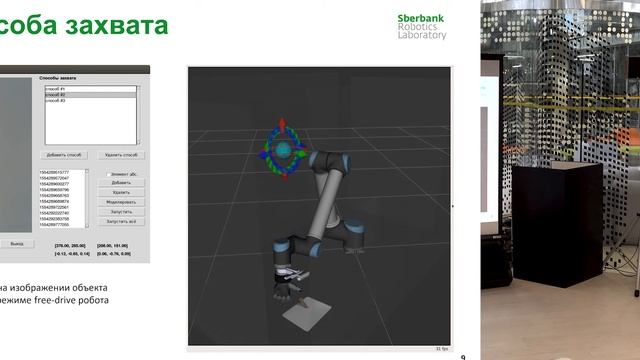Click the '31 fps' indicator in 3D view
The width and height of the screenshot is (640, 360).
click(x=442, y=349)
